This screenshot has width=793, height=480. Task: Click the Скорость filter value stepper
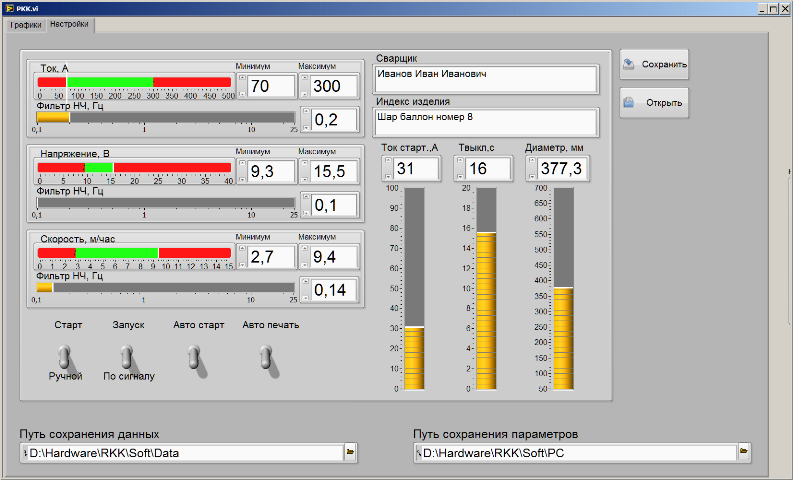[x=305, y=290]
